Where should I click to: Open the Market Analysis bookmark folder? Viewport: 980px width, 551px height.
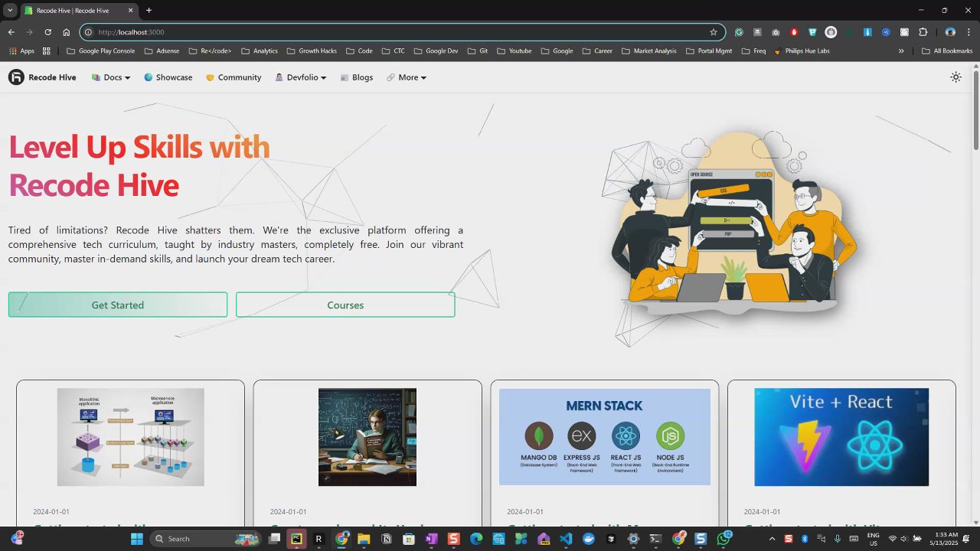[649, 51]
